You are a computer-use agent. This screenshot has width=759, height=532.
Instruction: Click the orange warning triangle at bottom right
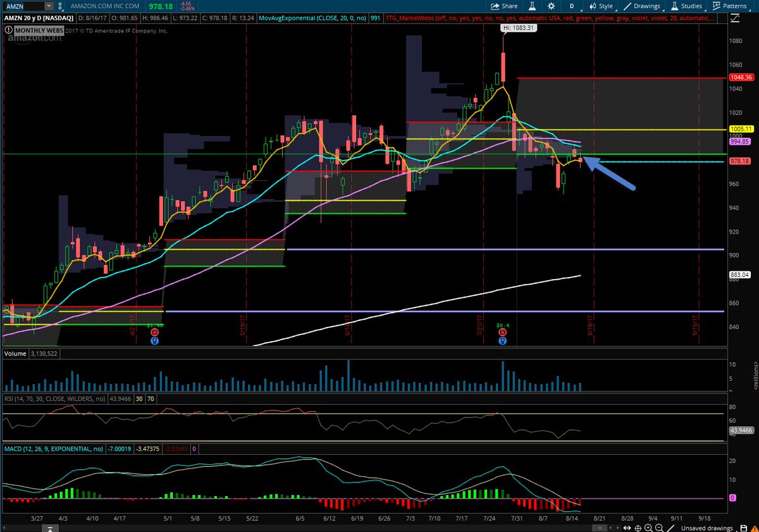[x=754, y=528]
